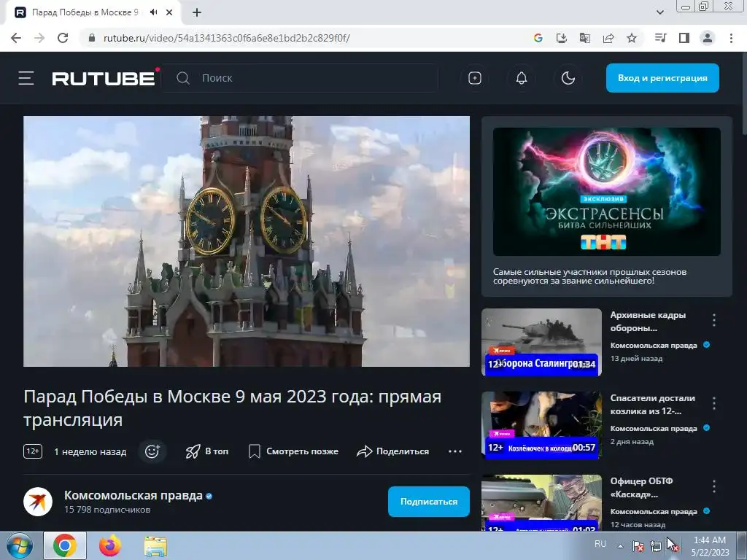Click the taskbar clock 1:44 AM
This screenshot has width=747, height=560.
click(710, 540)
